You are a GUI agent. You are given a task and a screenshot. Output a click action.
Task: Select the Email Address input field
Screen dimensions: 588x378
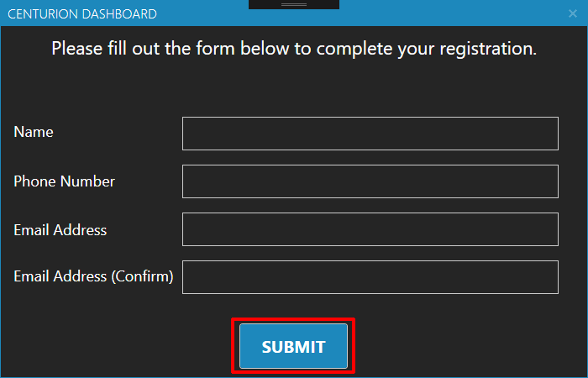[x=370, y=229]
